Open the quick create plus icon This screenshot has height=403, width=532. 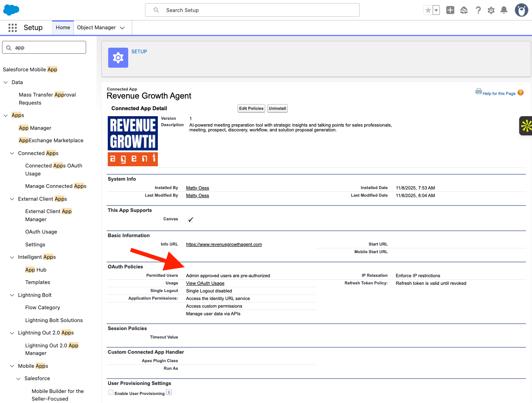(450, 10)
